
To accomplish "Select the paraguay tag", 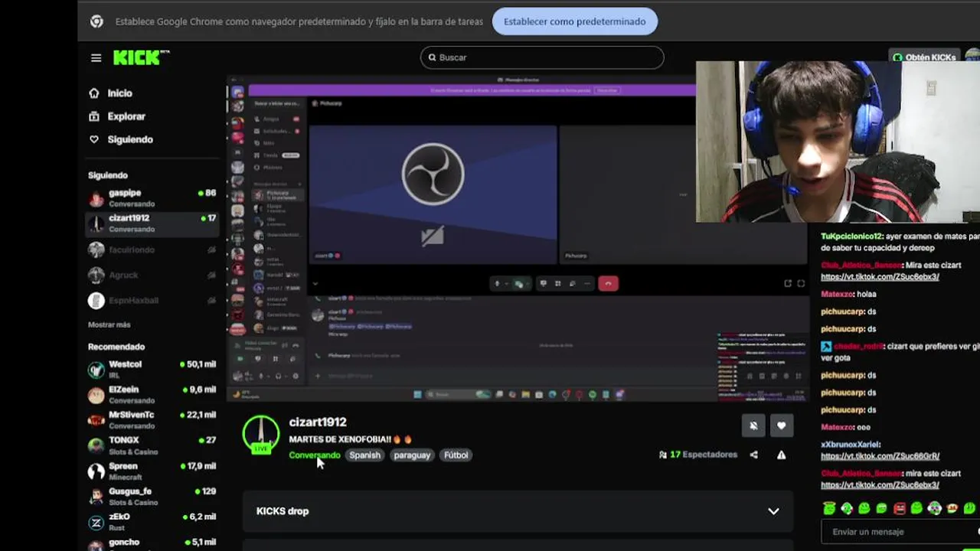I will click(412, 455).
